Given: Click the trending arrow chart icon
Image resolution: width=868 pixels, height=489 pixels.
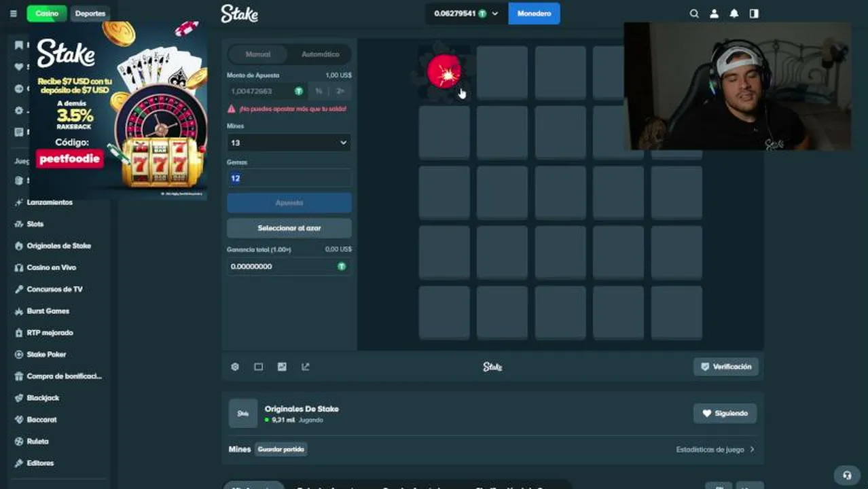Looking at the screenshot, I should point(306,367).
